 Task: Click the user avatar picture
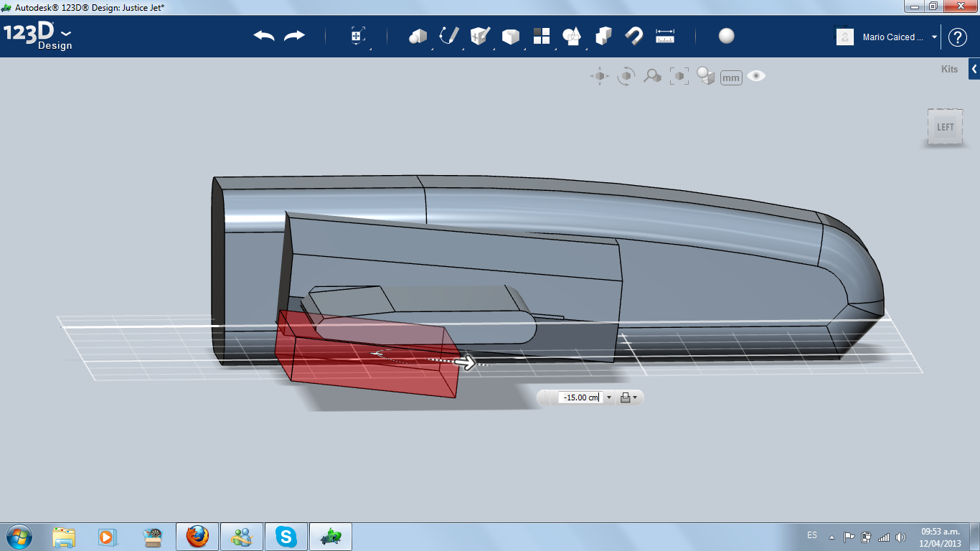tap(845, 37)
